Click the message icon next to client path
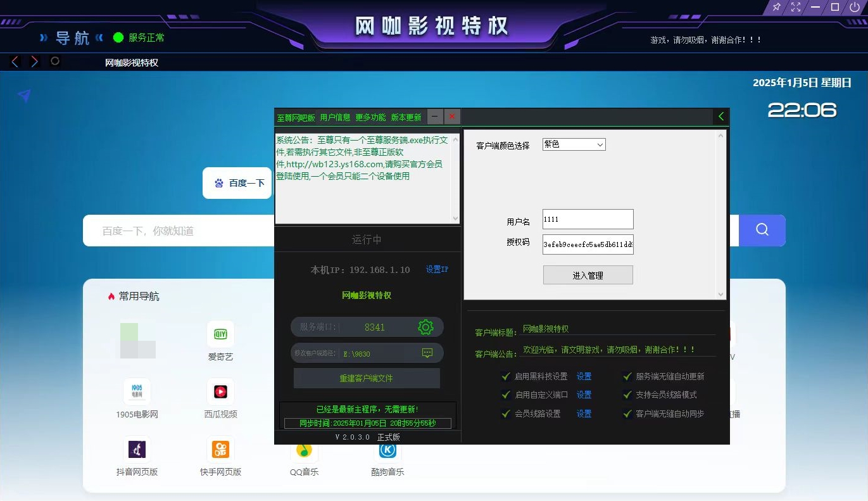The image size is (868, 501). pyautogui.click(x=427, y=353)
